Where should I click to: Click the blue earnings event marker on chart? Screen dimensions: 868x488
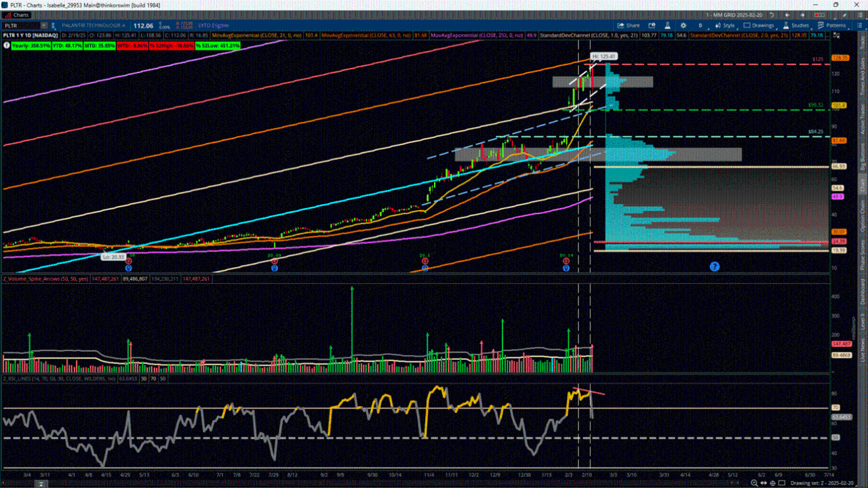click(714, 266)
